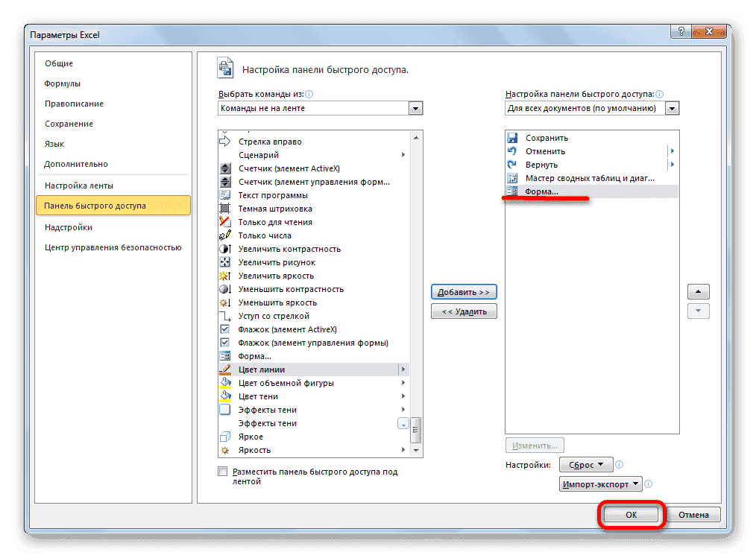Expand the Отменить submenu arrow
756x558 pixels.
point(672,151)
